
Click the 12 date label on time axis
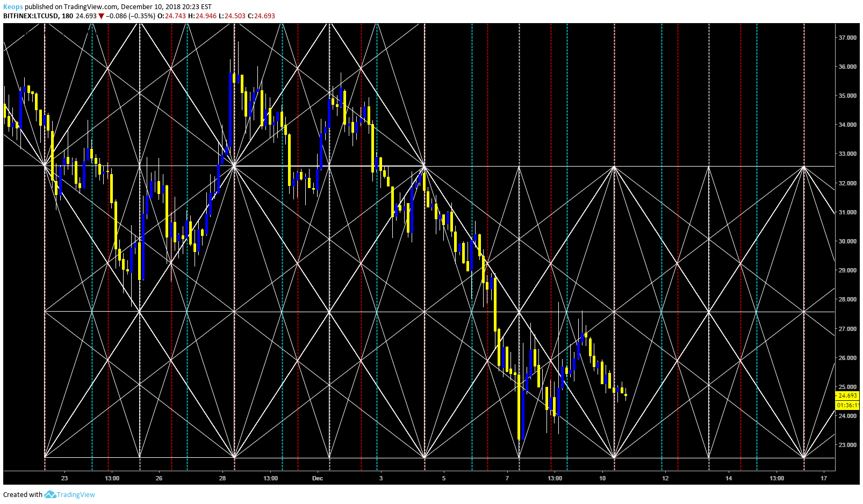(x=665, y=478)
